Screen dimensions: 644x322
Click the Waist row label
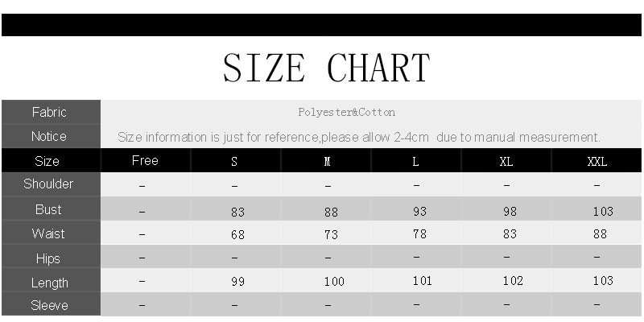pyautogui.click(x=48, y=233)
